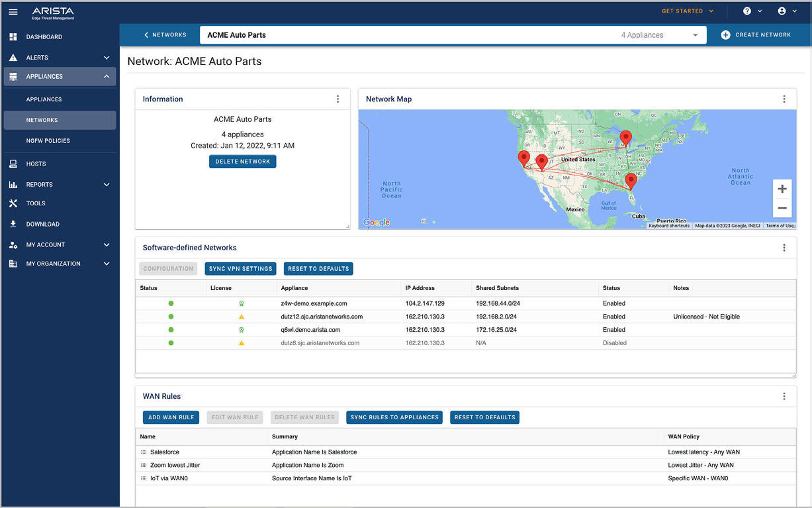The height and width of the screenshot is (508, 812).
Task: Open the user account profile icon
Action: [x=782, y=11]
